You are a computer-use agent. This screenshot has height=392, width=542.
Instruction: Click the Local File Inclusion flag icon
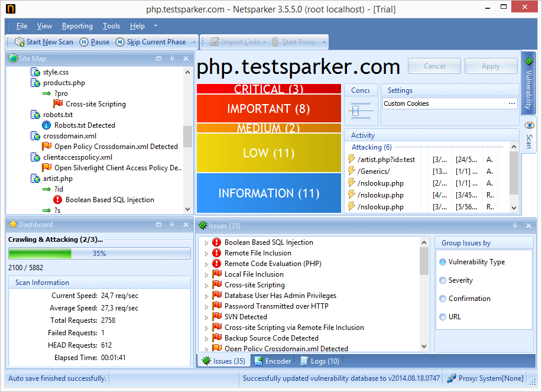coord(217,274)
